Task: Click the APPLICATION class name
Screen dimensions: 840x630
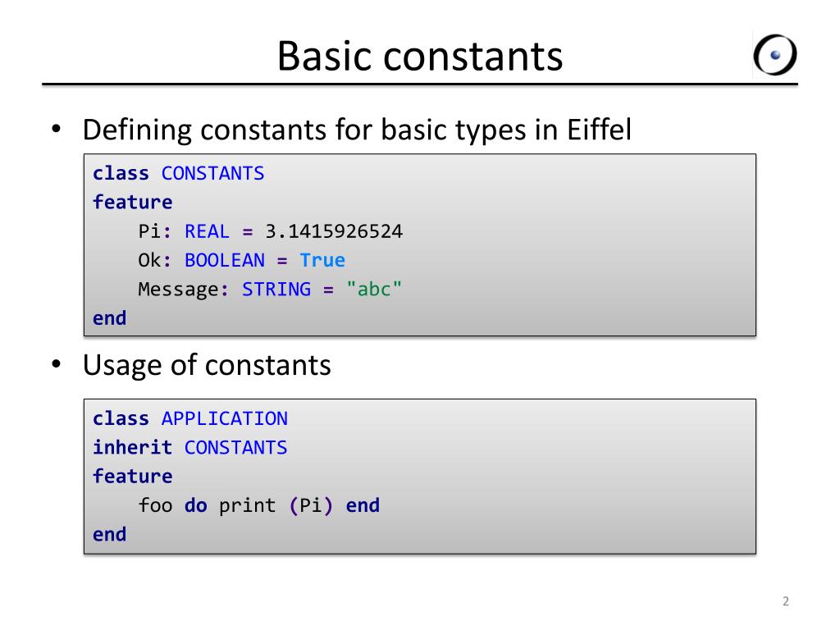Action: tap(225, 418)
